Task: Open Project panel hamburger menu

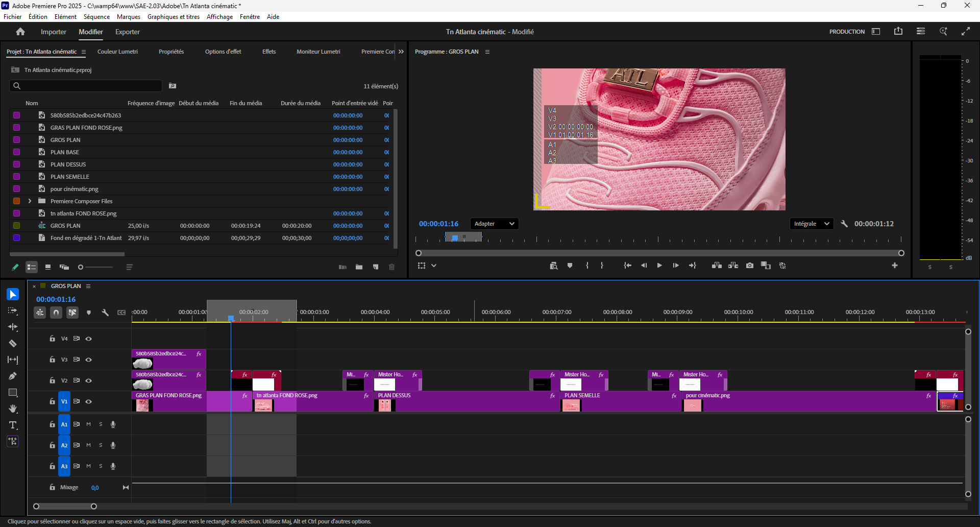Action: 84,52
